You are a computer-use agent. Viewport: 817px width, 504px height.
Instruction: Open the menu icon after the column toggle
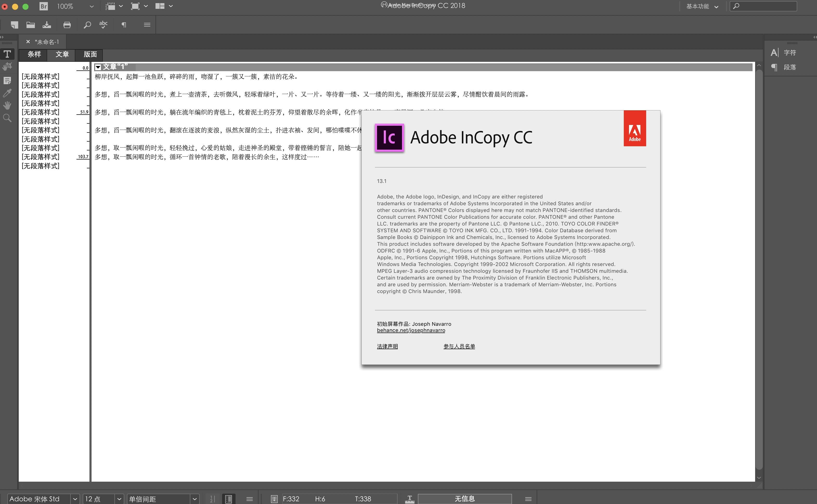250,499
